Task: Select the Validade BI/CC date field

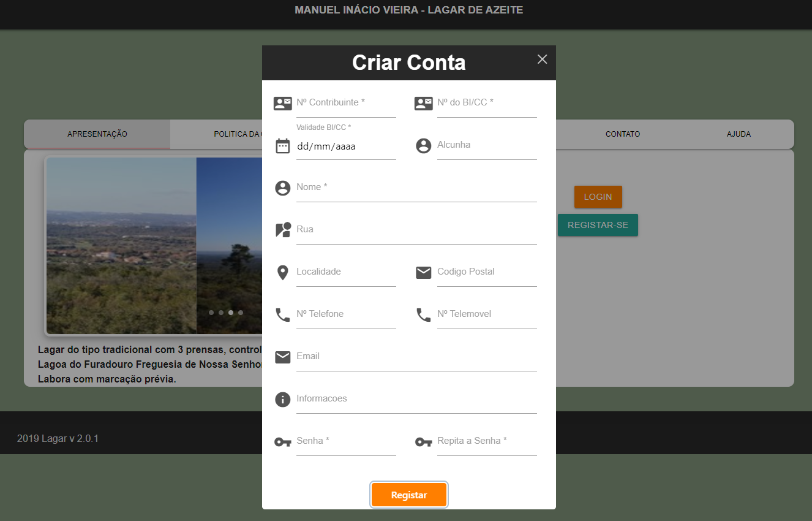Action: (x=346, y=147)
